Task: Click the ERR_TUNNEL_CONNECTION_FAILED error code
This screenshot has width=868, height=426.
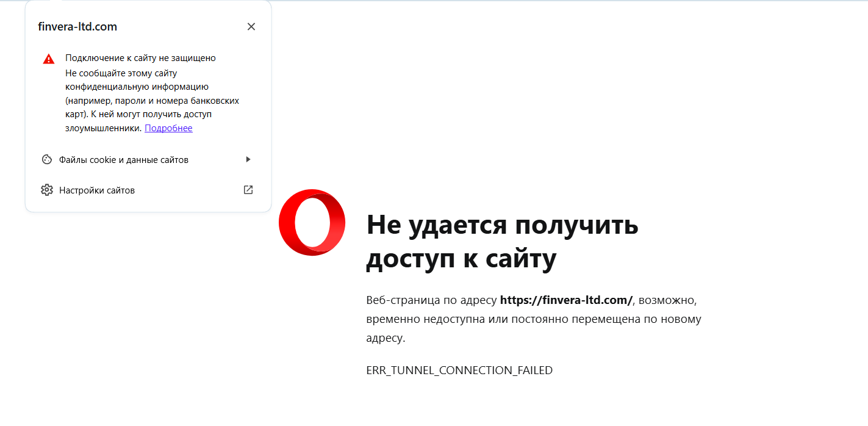Action: coord(459,370)
